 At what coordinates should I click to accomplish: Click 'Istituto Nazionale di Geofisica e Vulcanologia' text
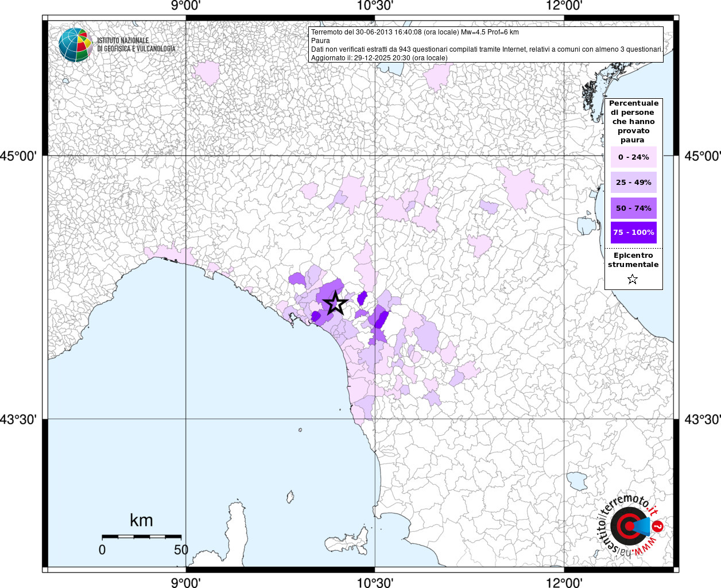tap(136, 45)
